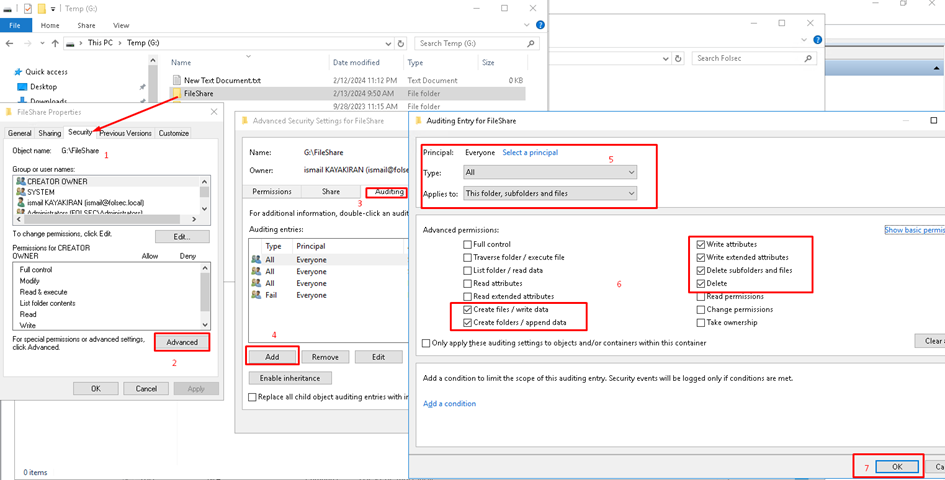The width and height of the screenshot is (945, 480).
Task: Uncheck the Write attributes checkbox
Action: (698, 244)
